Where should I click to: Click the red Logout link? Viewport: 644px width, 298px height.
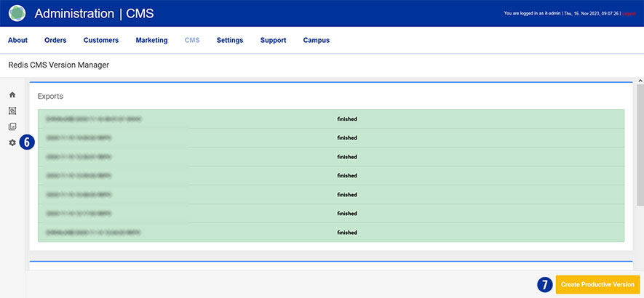(x=629, y=13)
